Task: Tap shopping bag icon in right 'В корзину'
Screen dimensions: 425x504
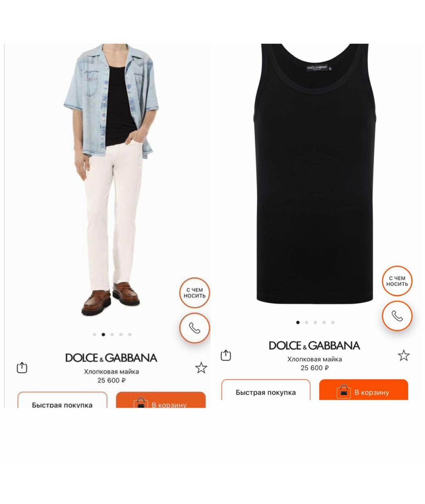Action: [x=344, y=392]
